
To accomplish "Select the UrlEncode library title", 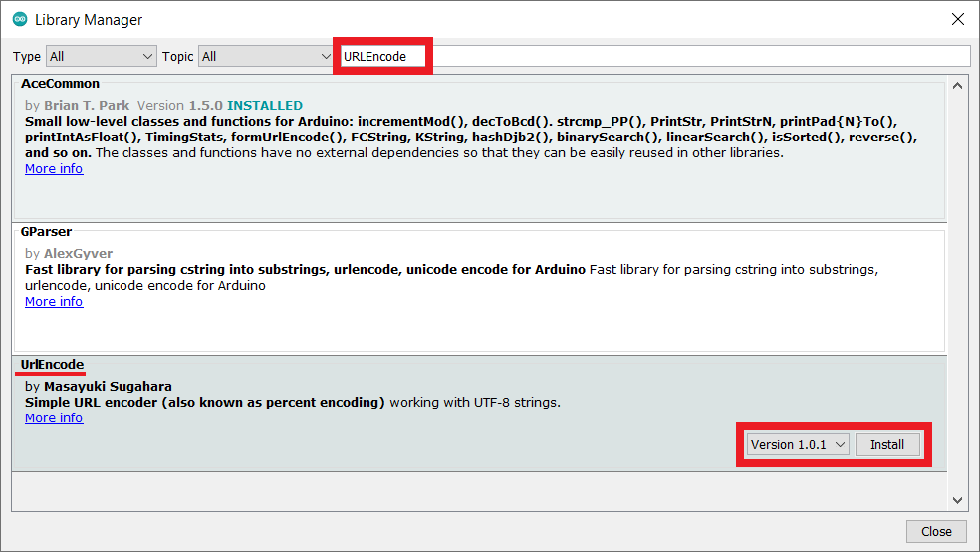I will pyautogui.click(x=52, y=365).
